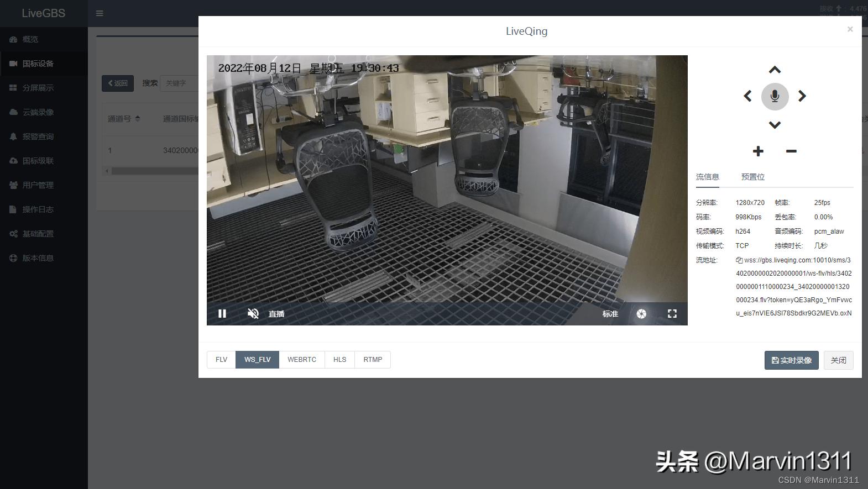This screenshot has width=868, height=489.
Task: Pause the live video
Action: click(x=222, y=314)
